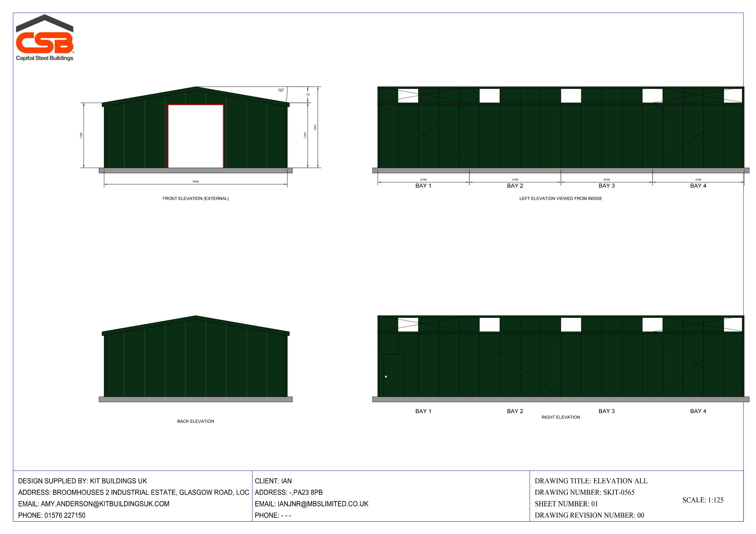Click the roof ridge peak of the back elevation

point(196,317)
